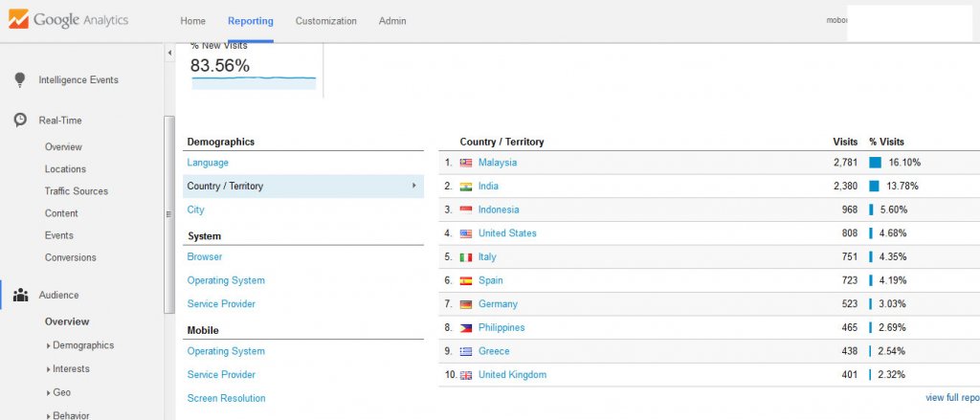This screenshot has height=420, width=980.
Task: Open Real-Time Traffic Sources report
Action: coord(77,191)
